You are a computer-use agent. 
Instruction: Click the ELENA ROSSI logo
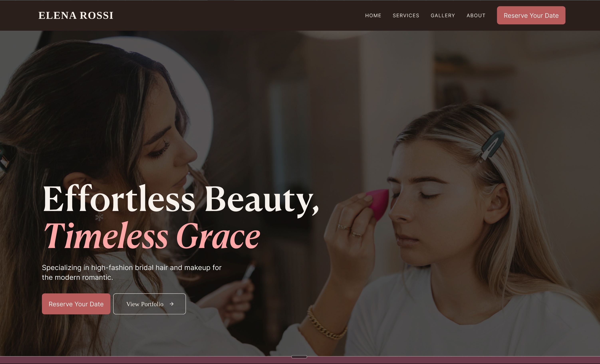(x=76, y=16)
